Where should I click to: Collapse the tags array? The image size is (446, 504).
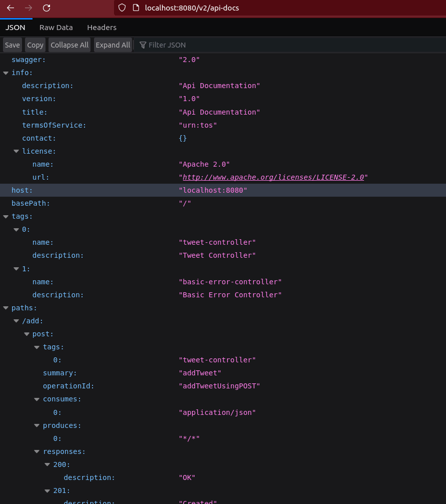click(6, 216)
